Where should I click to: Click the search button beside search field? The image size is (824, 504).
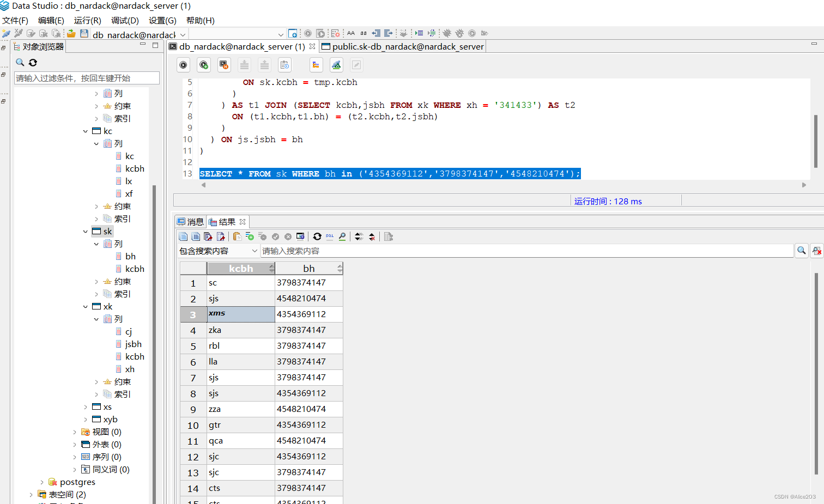[x=801, y=251]
